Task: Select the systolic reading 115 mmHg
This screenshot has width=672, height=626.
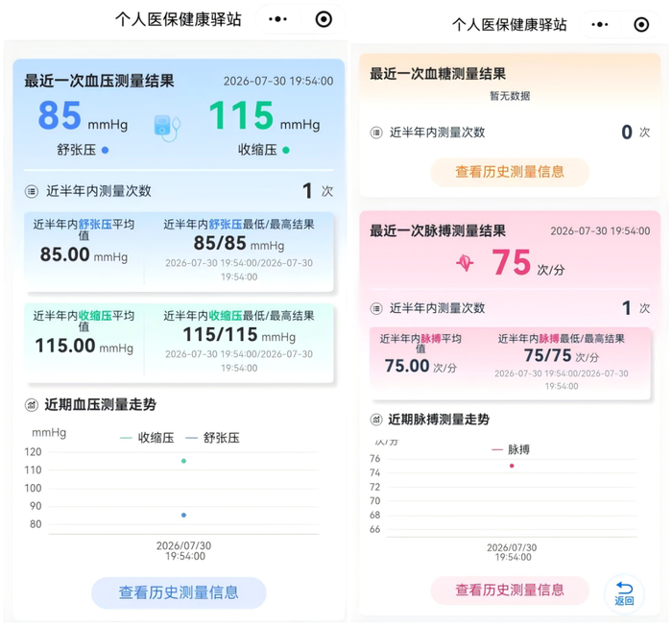Action: pyautogui.click(x=264, y=115)
